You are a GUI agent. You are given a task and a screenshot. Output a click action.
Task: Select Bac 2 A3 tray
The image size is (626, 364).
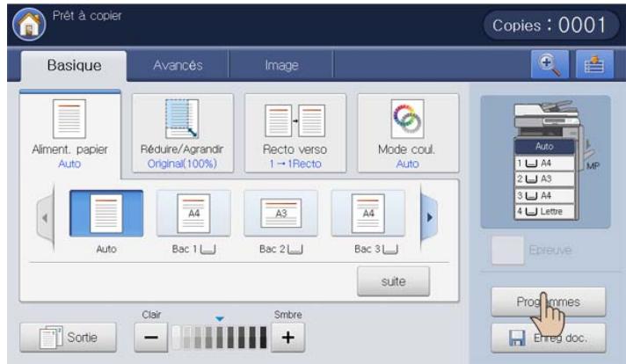(280, 216)
